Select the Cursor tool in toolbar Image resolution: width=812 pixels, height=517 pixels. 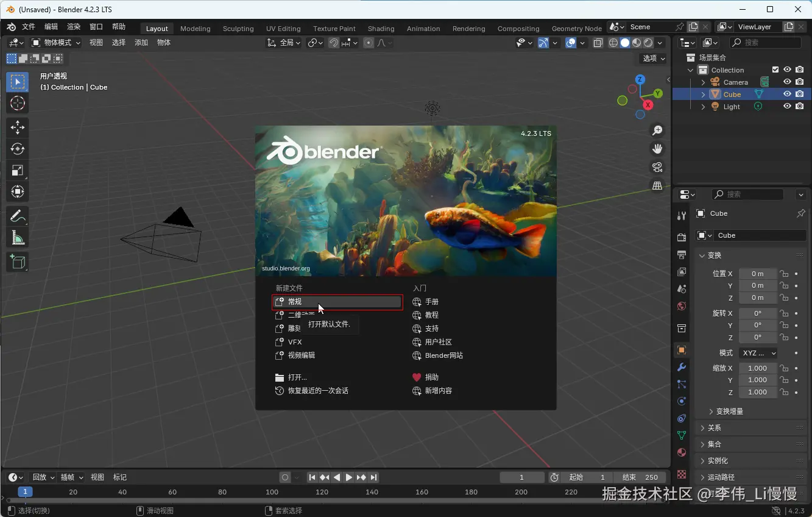tap(18, 104)
